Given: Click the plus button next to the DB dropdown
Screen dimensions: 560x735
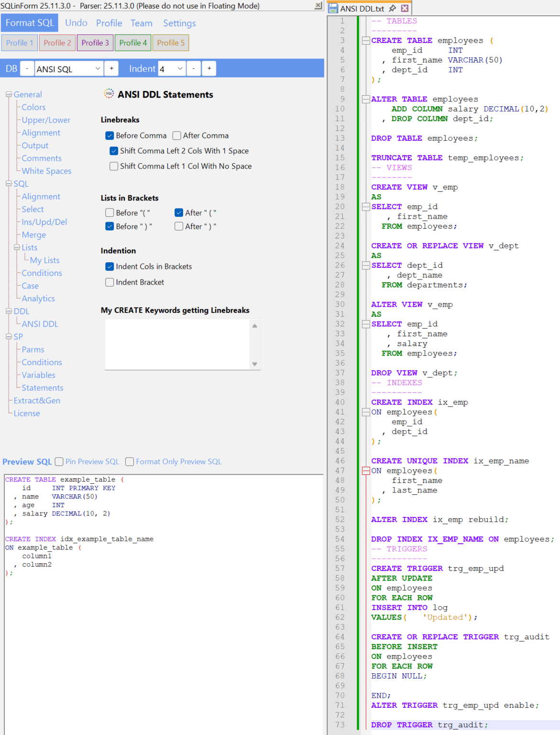Looking at the screenshot, I should (111, 68).
